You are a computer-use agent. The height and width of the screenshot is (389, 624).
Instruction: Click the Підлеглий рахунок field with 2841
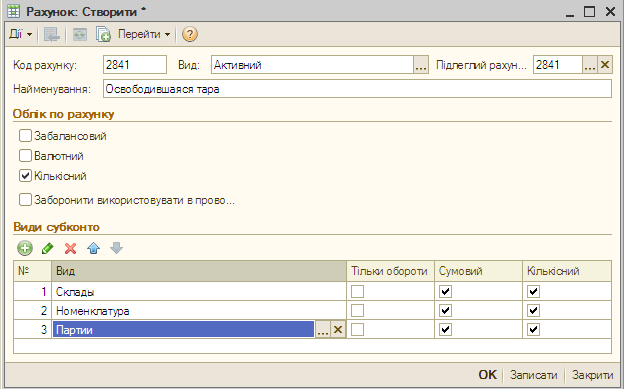[558, 65]
